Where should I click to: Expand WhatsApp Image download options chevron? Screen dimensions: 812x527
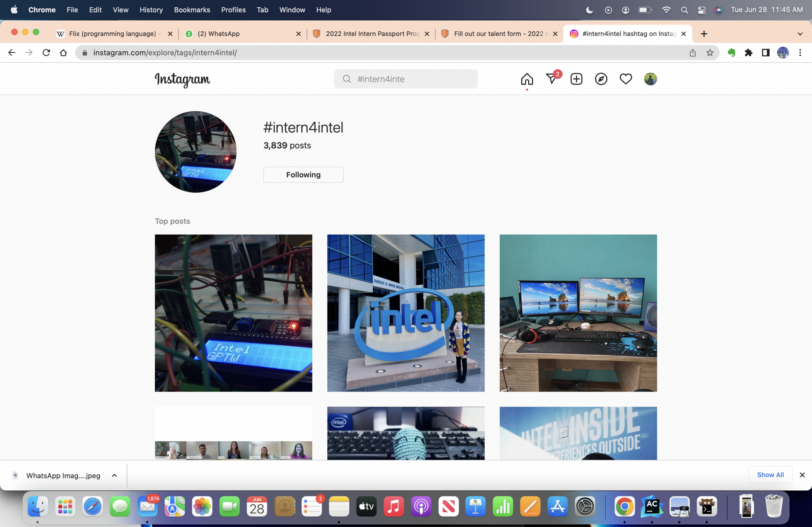(x=114, y=475)
